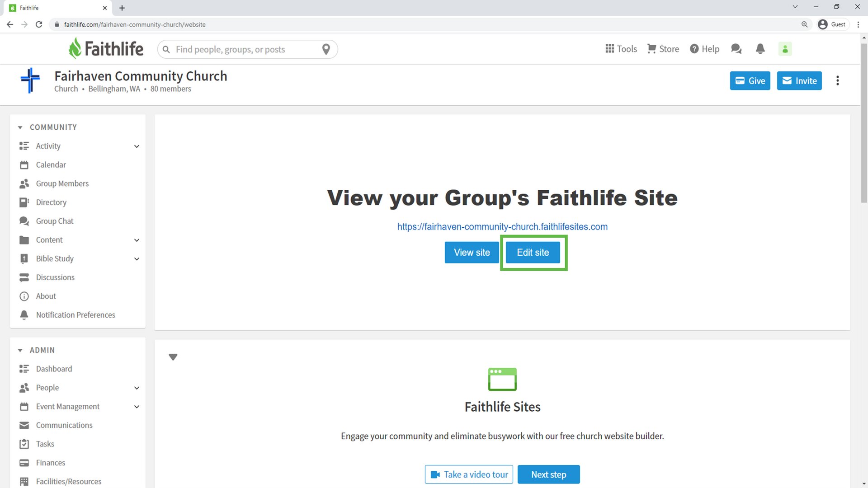Viewport: 868px width, 488px height.
Task: Open the Chrome three-dot menu
Action: (858, 24)
